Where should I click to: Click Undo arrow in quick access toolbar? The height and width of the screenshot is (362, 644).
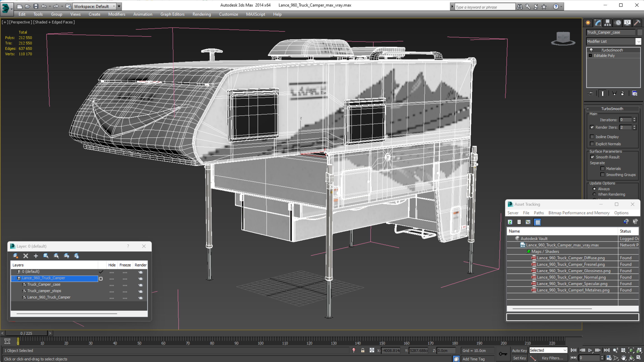point(44,6)
